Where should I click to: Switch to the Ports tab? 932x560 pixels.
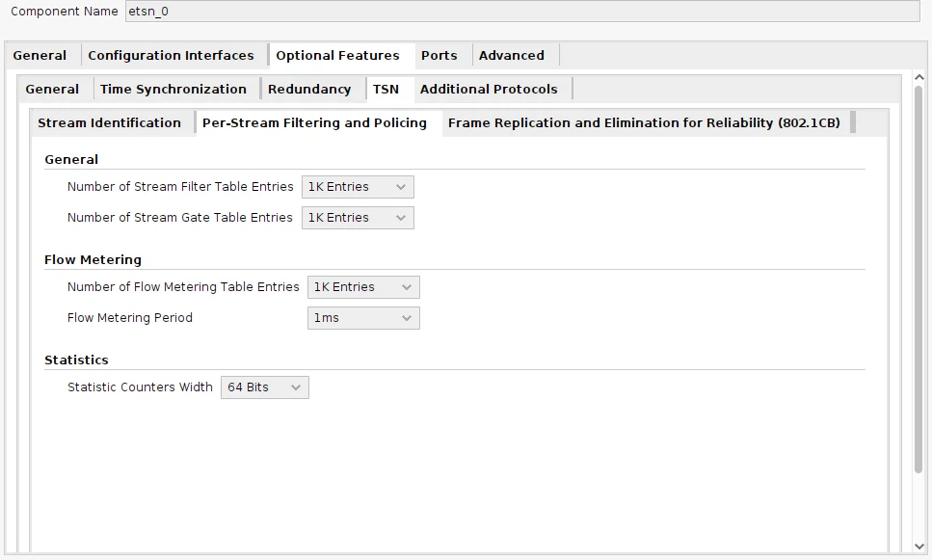[x=439, y=55]
